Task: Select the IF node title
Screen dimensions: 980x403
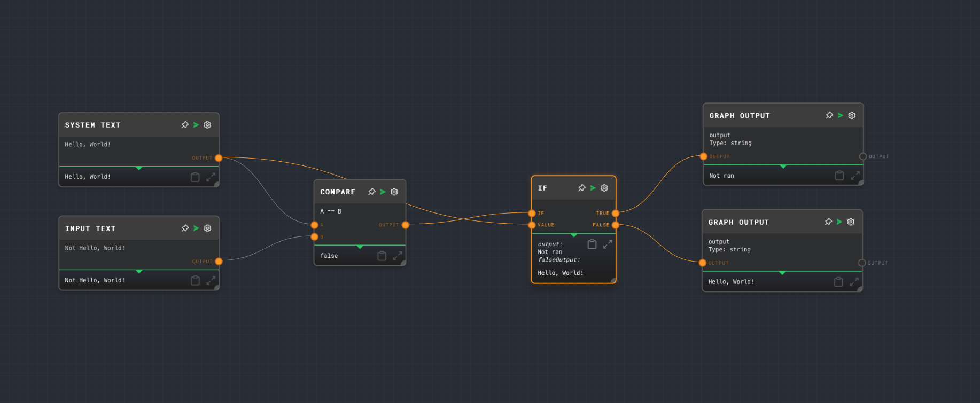Action: (x=542, y=188)
